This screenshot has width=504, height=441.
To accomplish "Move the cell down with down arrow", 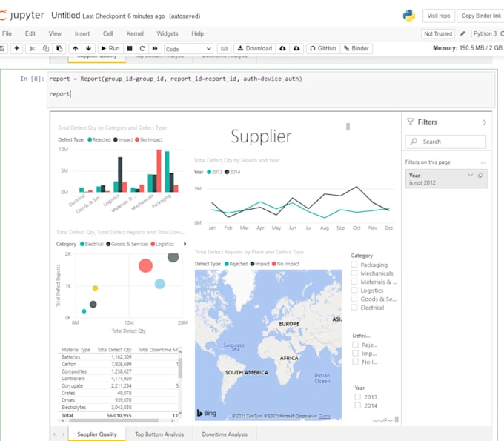I will click(x=87, y=48).
